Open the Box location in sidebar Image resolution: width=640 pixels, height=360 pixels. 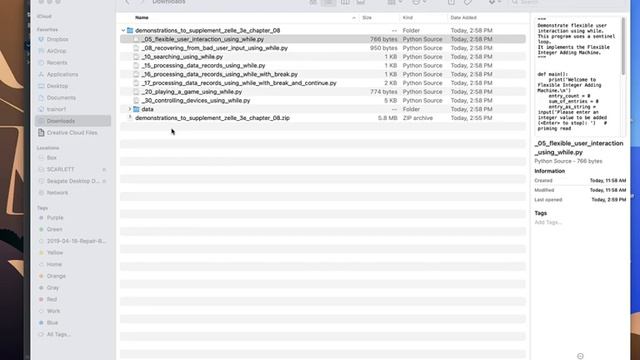point(51,158)
